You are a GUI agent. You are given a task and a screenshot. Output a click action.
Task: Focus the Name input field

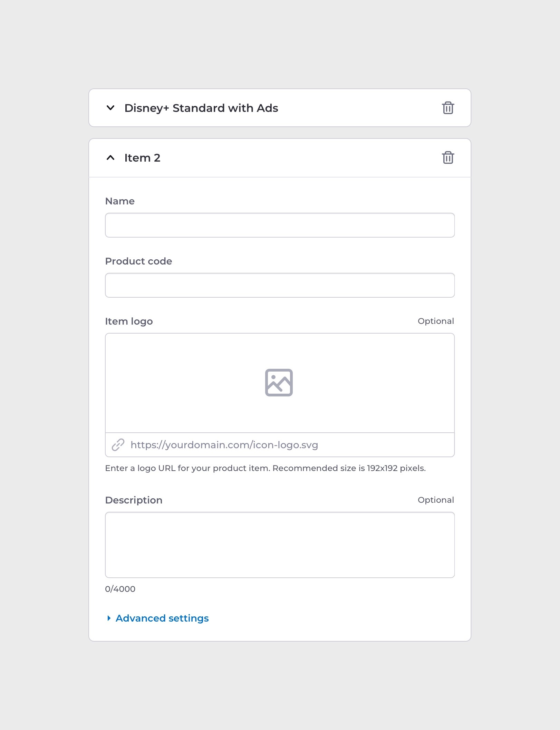(x=280, y=225)
